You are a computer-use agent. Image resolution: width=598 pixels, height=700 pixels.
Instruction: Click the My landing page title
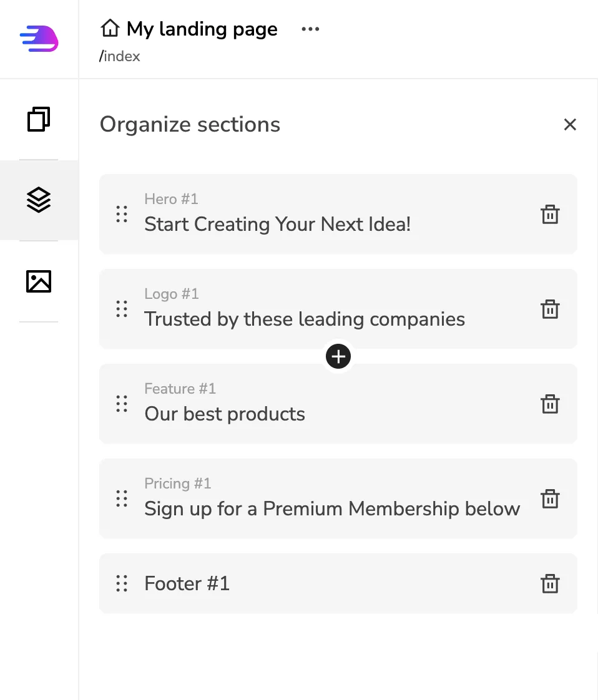click(202, 29)
